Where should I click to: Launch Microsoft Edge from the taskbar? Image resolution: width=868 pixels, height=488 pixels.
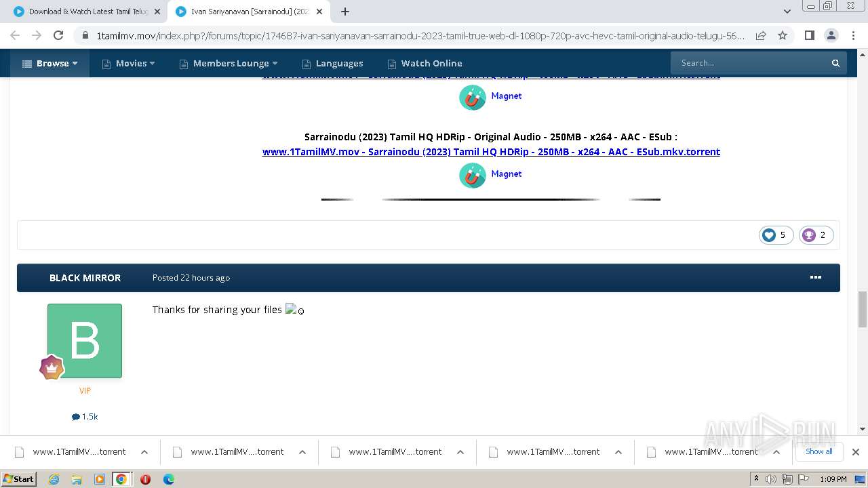[x=168, y=479]
